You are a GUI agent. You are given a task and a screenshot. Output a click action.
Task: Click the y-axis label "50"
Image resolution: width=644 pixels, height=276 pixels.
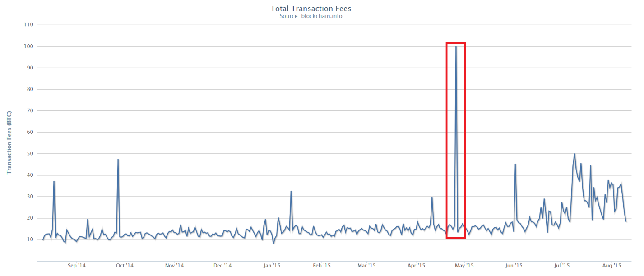[x=30, y=153]
